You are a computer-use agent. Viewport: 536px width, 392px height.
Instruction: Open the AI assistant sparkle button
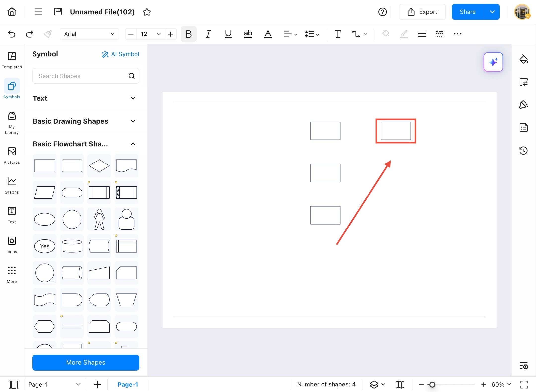493,62
